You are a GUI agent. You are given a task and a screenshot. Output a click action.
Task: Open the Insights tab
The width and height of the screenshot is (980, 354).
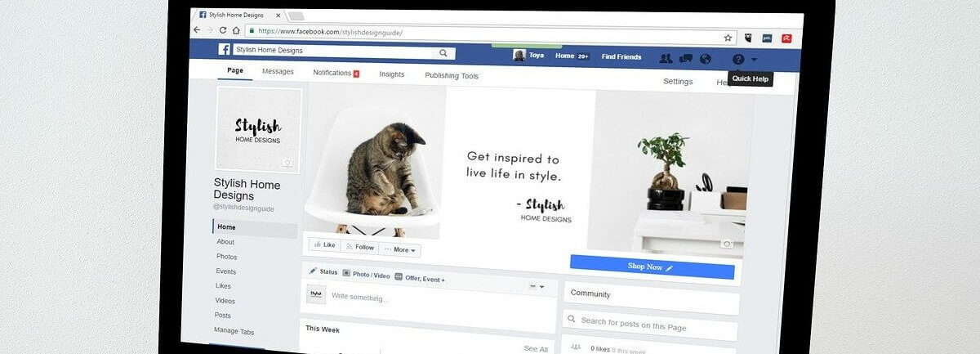(x=392, y=74)
